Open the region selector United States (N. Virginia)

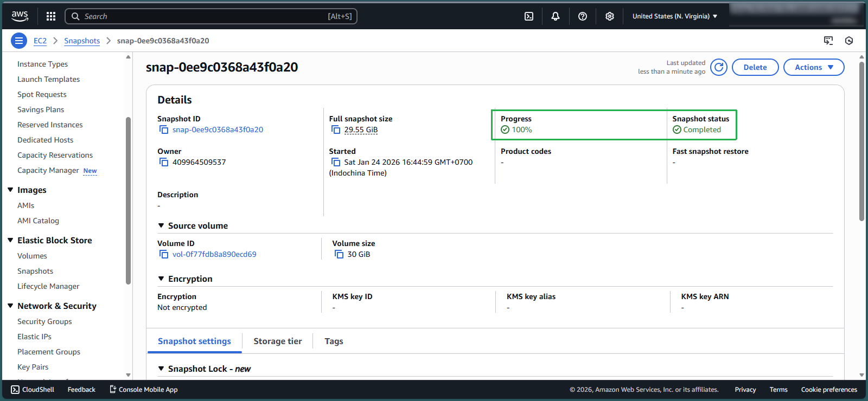[674, 16]
